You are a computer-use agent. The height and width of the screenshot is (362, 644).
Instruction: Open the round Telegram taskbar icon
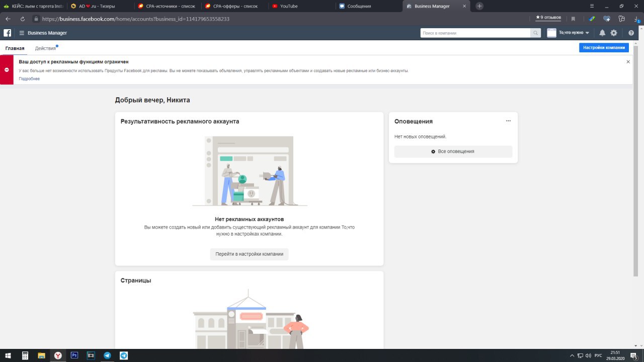click(x=107, y=355)
